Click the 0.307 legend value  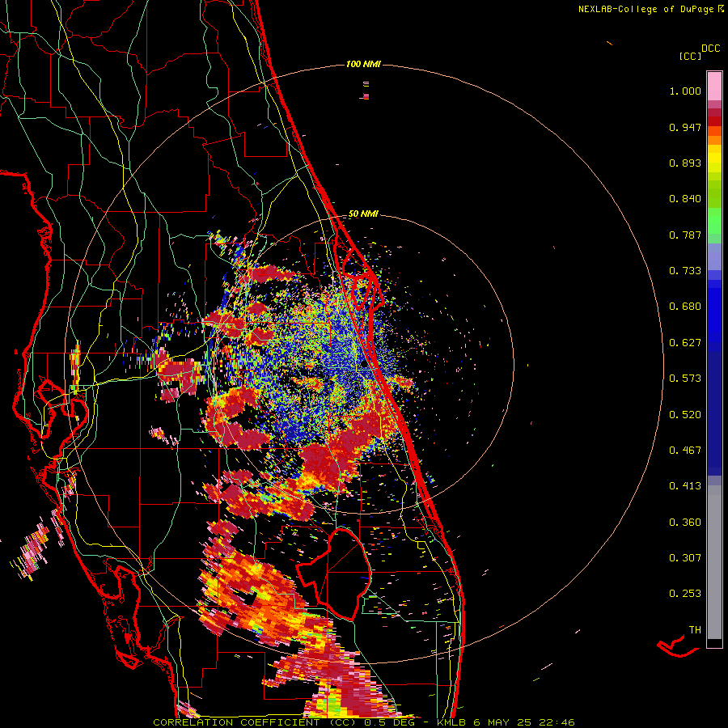(x=685, y=558)
